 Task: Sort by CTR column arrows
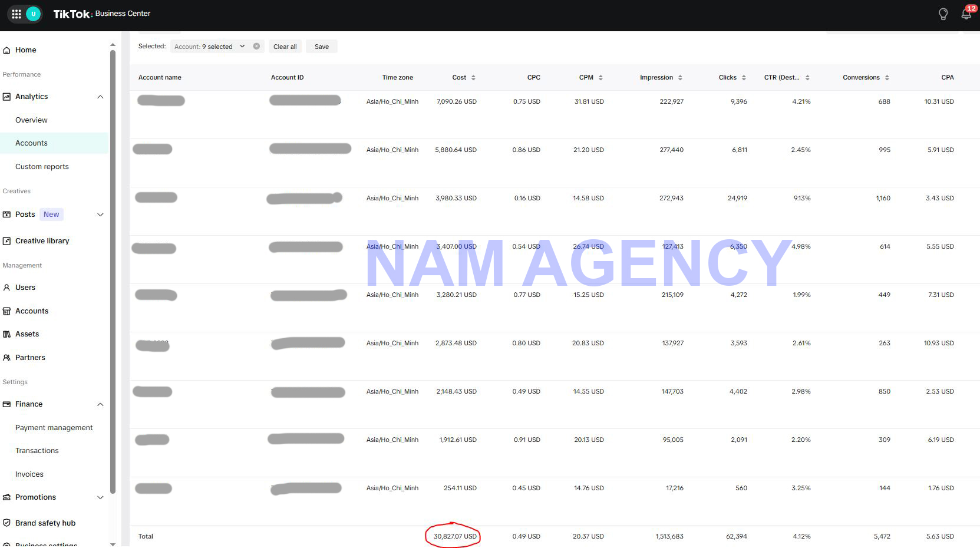coord(807,78)
